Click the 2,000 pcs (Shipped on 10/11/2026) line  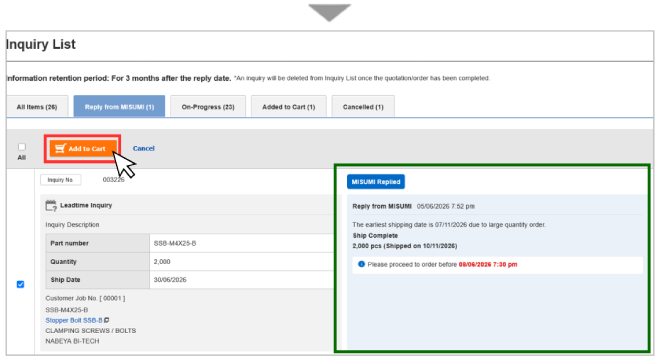405,246
